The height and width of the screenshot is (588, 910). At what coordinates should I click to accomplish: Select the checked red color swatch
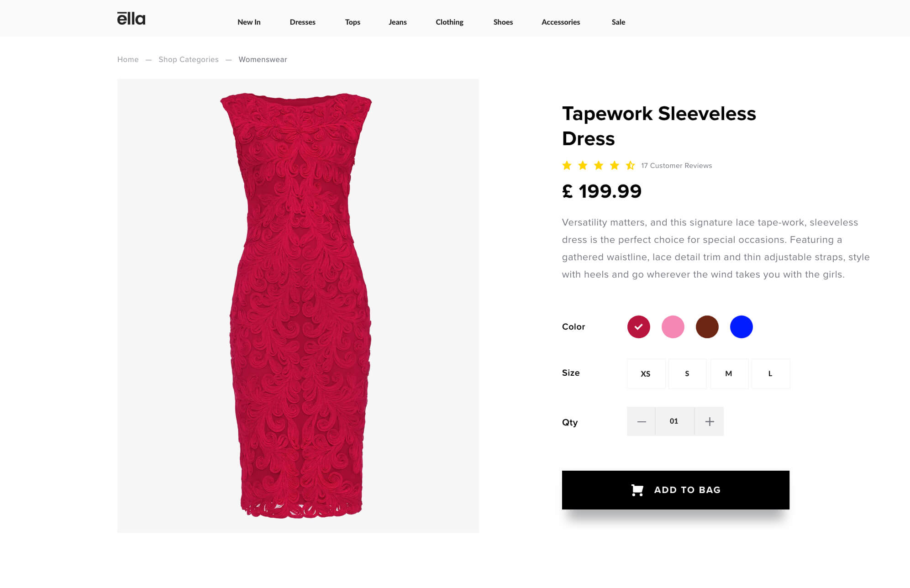click(638, 327)
